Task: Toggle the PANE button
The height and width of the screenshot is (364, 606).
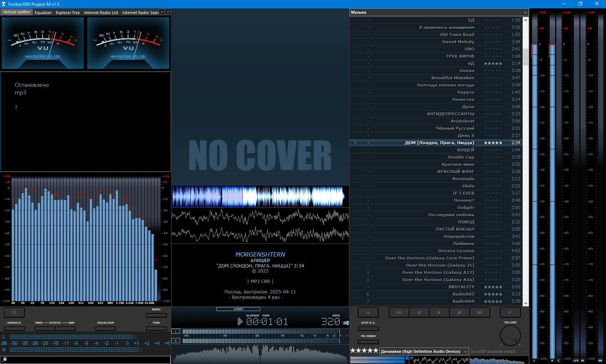Action: [45, 329]
